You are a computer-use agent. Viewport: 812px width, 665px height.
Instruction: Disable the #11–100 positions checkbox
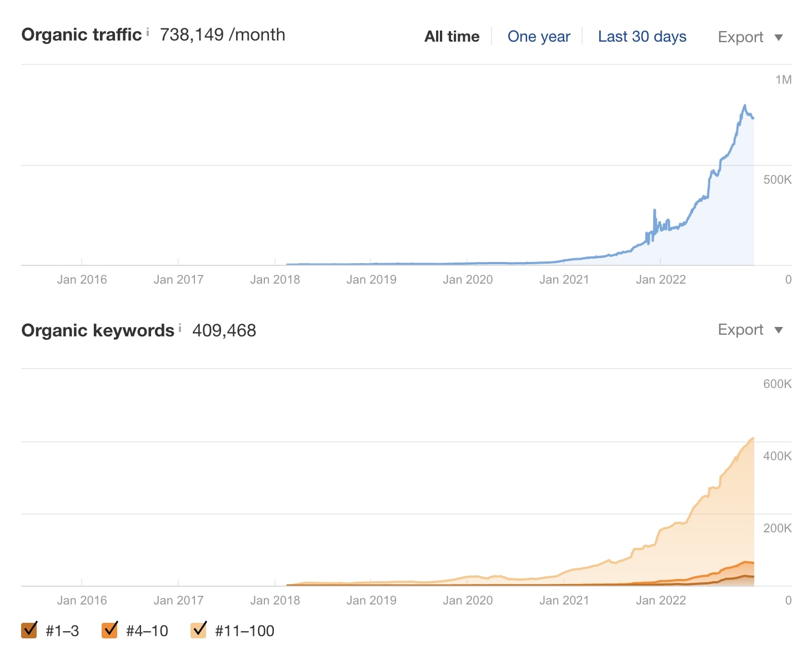198,630
